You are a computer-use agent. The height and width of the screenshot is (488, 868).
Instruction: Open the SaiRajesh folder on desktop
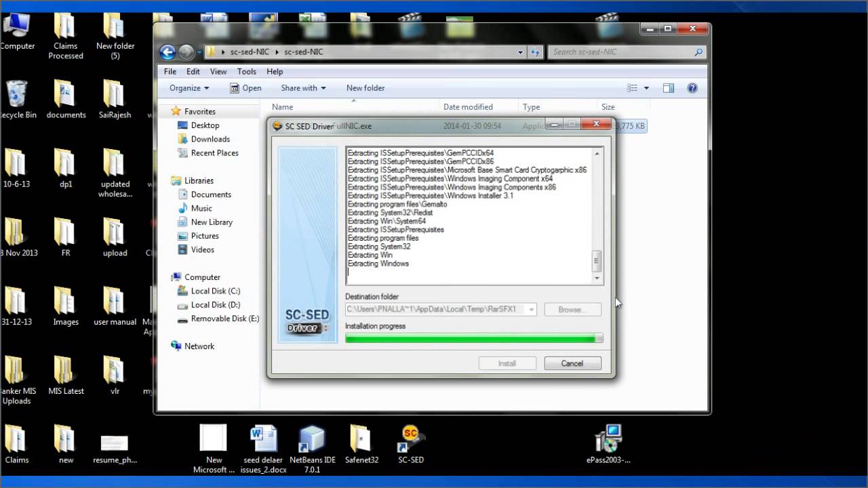click(115, 100)
